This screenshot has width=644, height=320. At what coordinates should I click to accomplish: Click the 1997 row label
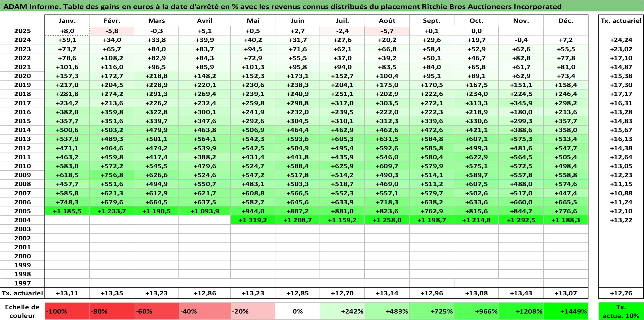click(x=23, y=283)
